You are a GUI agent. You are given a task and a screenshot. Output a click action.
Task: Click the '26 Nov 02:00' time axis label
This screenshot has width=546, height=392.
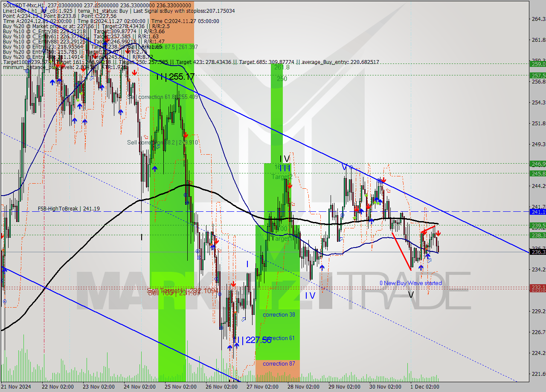coord(221,387)
